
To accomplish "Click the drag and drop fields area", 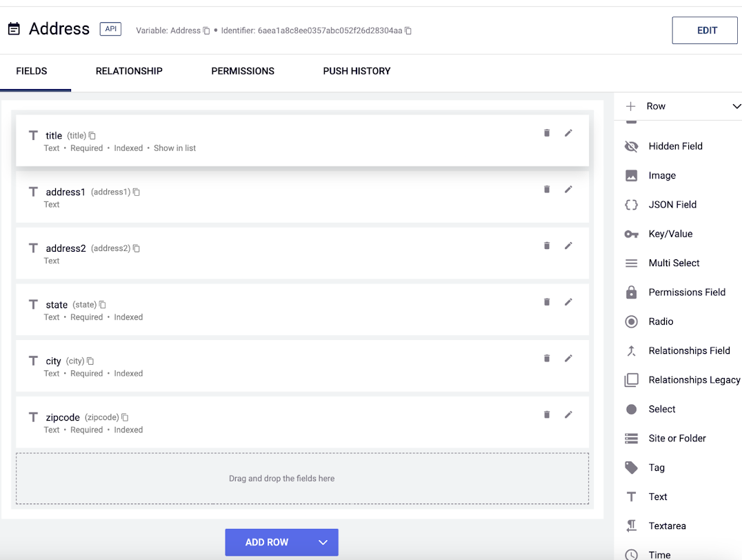I will pos(302,478).
